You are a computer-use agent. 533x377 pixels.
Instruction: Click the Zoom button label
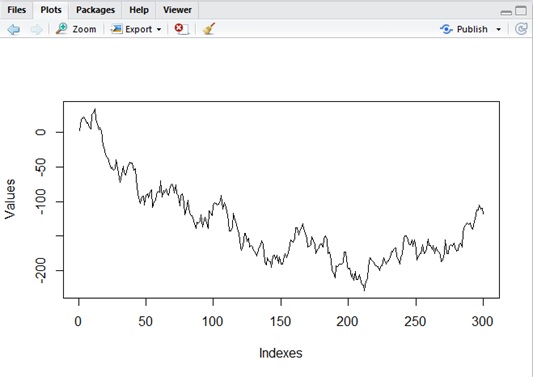[84, 29]
